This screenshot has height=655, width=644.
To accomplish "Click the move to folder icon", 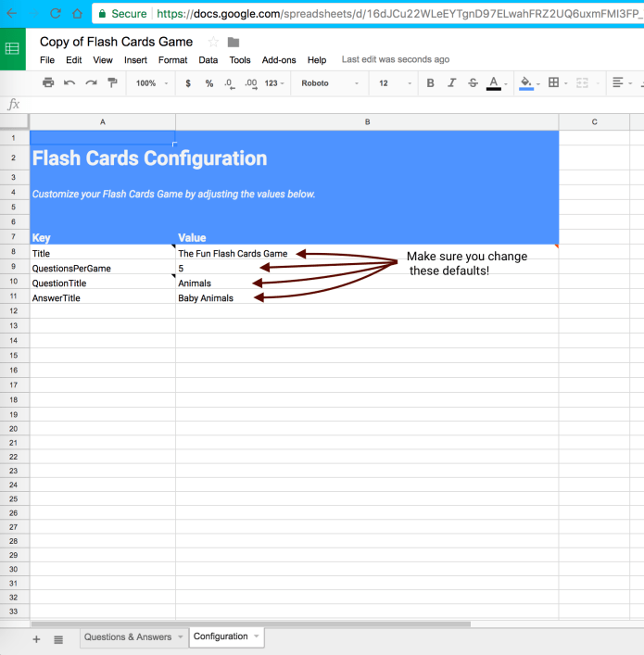I will tap(234, 43).
